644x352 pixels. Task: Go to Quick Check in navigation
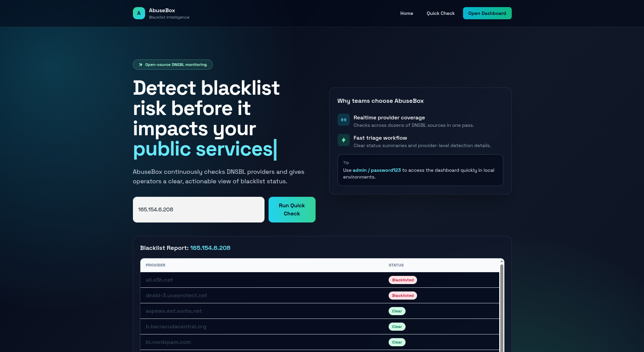[440, 13]
